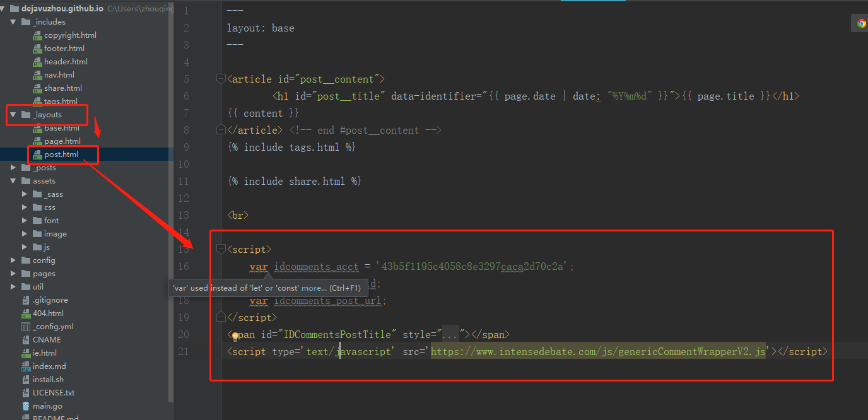Viewport: 868px width, 420px height.
Task: Collapse the assets folder arrow
Action: [13, 181]
